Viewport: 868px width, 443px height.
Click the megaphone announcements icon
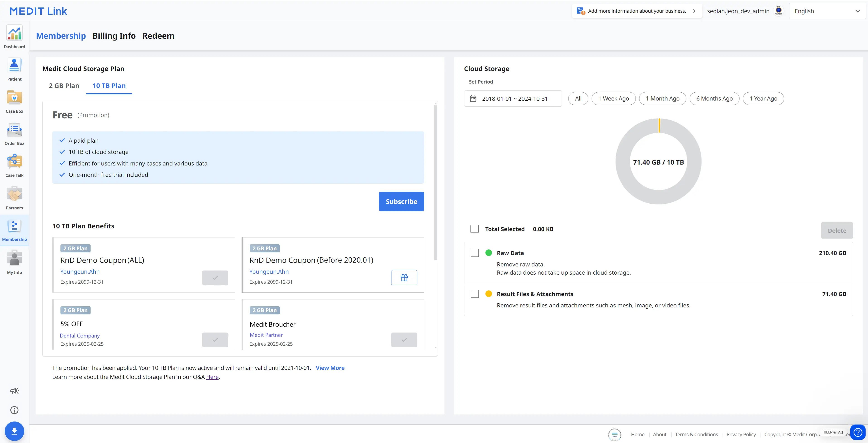pyautogui.click(x=14, y=391)
